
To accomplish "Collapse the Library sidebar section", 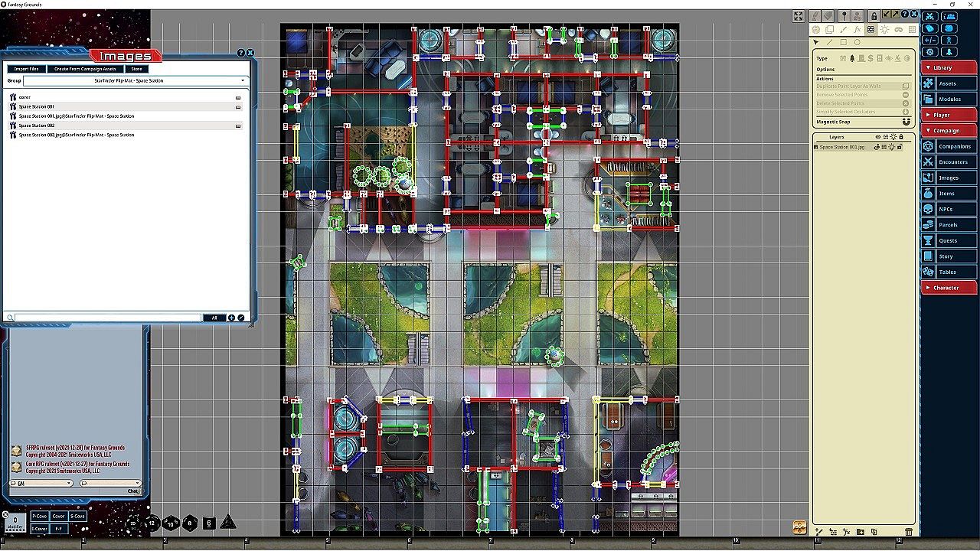I will [x=949, y=67].
